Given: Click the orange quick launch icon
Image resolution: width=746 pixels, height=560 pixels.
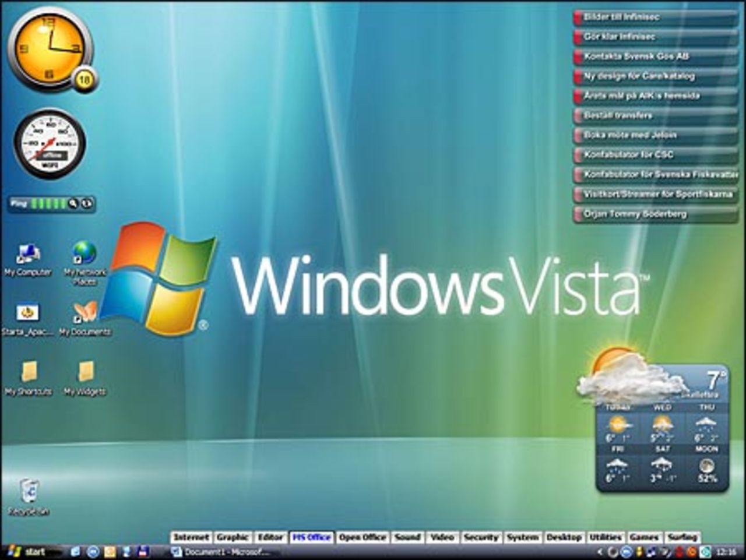Looking at the screenshot, I should tap(110, 551).
